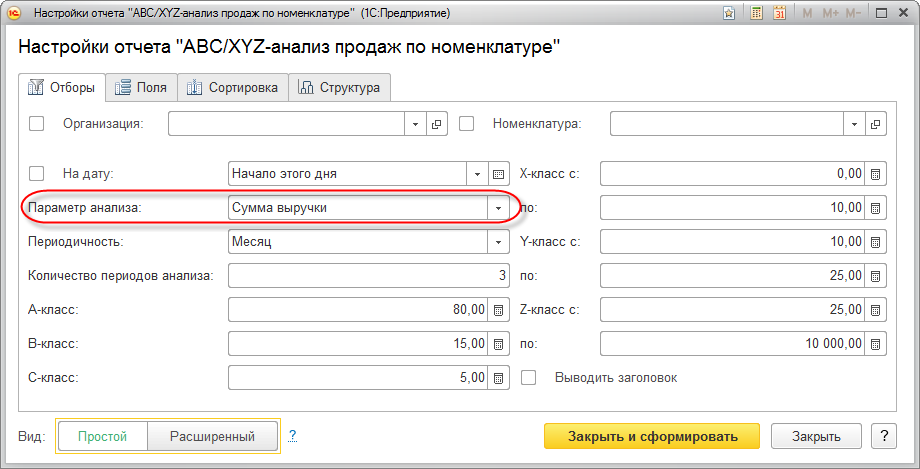Tick the 'На дату' checkbox
This screenshot has width=920, height=469.
click(x=38, y=173)
